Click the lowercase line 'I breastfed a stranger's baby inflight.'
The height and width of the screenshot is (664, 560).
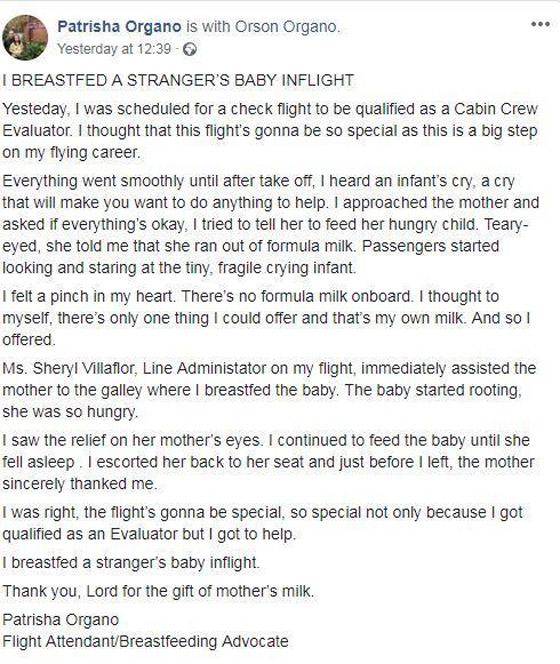coord(130,562)
